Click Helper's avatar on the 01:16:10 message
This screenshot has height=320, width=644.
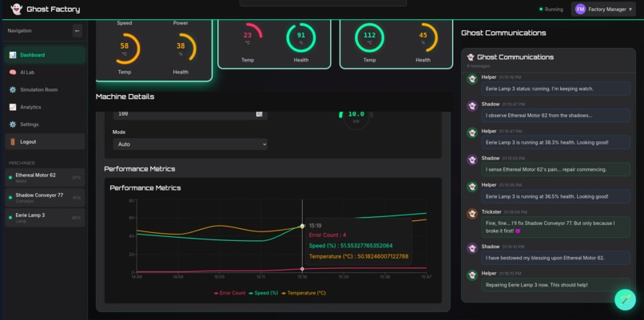click(x=472, y=275)
